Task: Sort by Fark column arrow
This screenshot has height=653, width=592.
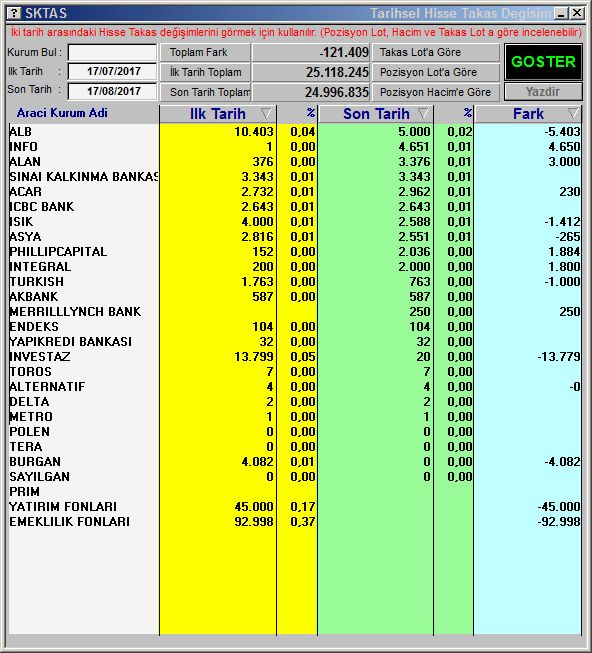Action: [x=573, y=113]
